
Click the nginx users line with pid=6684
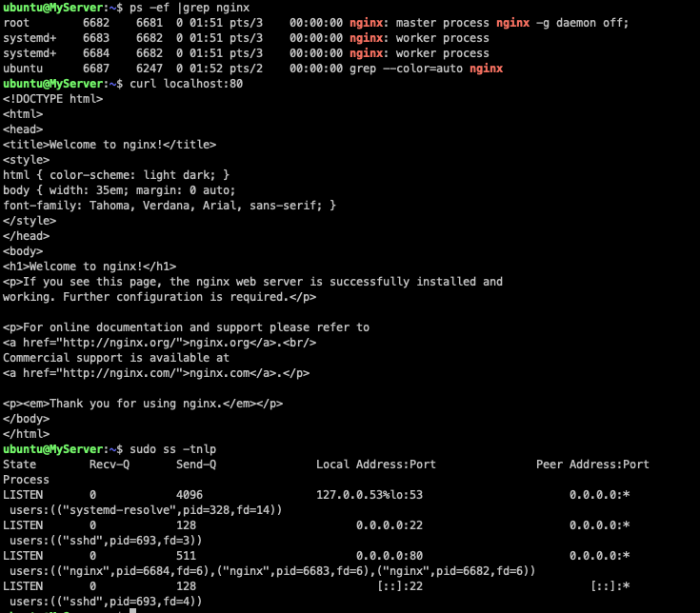tap(272, 570)
